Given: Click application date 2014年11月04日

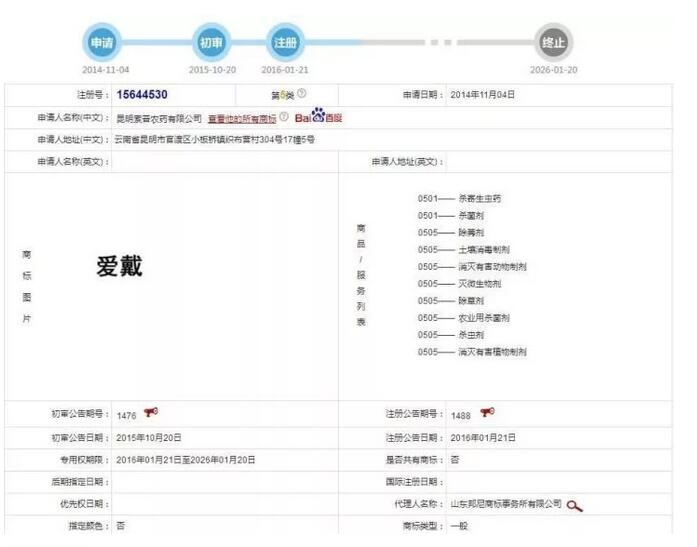Looking at the screenshot, I should [x=482, y=95].
